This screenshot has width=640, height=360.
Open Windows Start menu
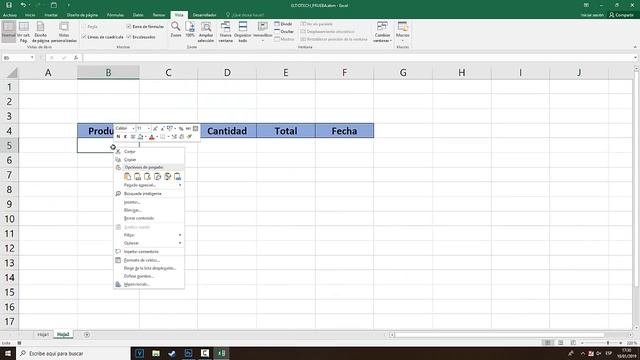8,353
